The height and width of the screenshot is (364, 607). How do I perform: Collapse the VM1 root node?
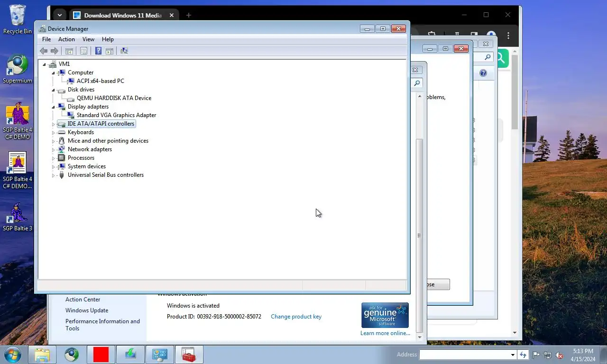[x=44, y=64]
